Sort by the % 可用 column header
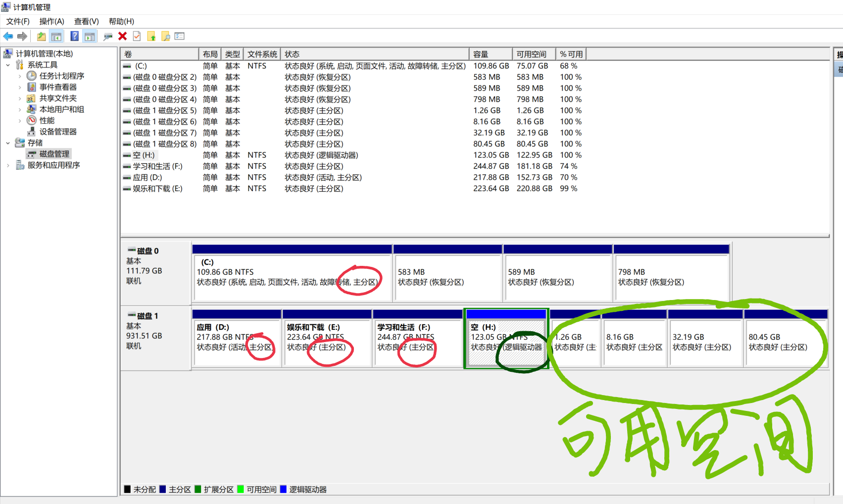 click(571, 54)
